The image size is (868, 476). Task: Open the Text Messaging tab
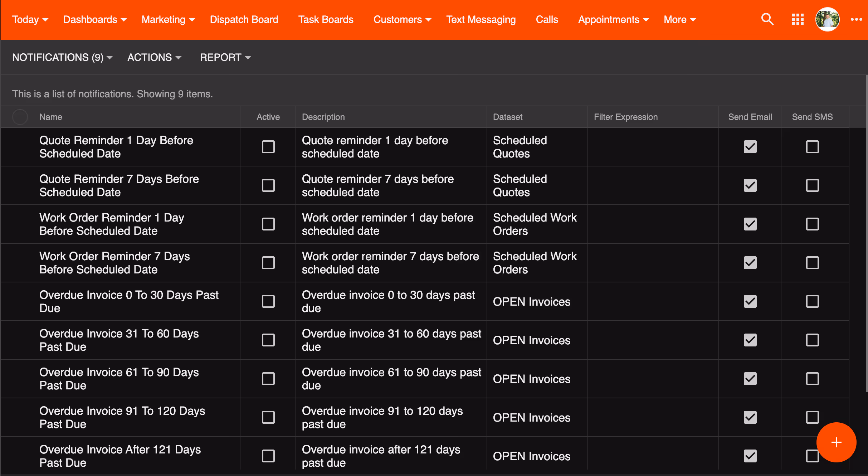[481, 19]
